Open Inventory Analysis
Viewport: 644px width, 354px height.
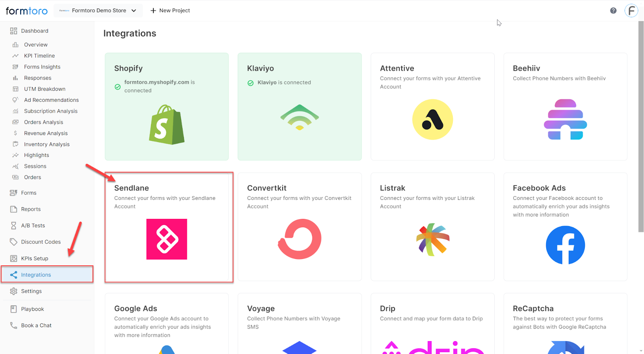click(46, 144)
